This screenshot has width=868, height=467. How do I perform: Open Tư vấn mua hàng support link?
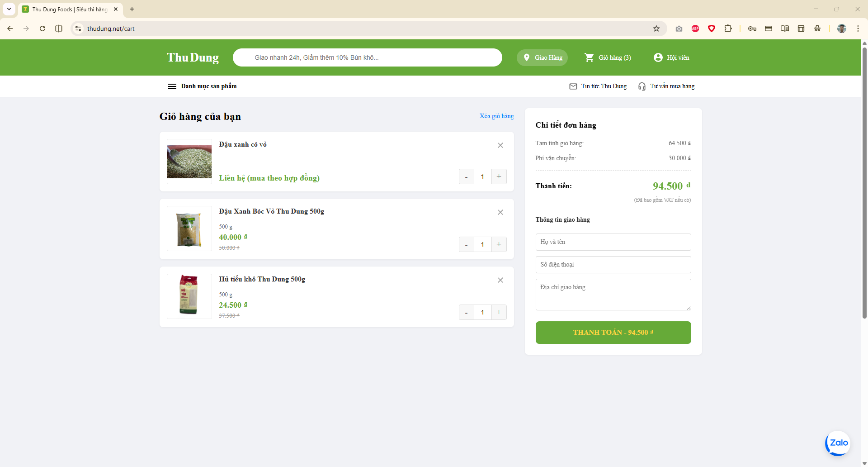[666, 86]
